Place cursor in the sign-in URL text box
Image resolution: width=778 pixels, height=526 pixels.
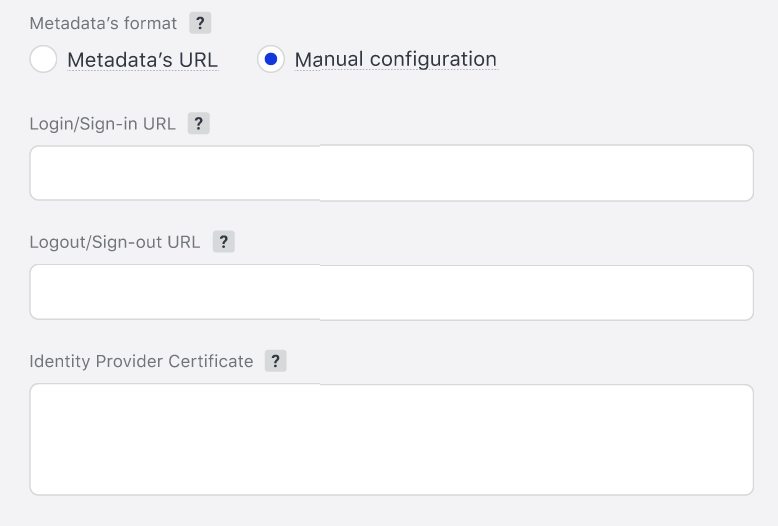pyautogui.click(x=391, y=173)
